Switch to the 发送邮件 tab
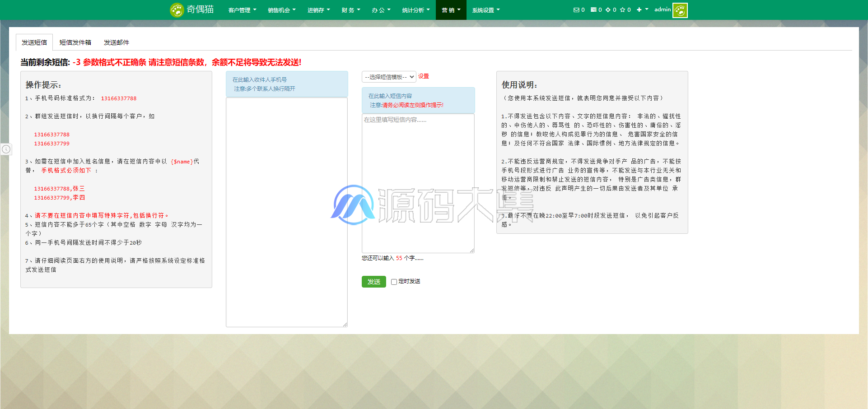 (x=117, y=42)
